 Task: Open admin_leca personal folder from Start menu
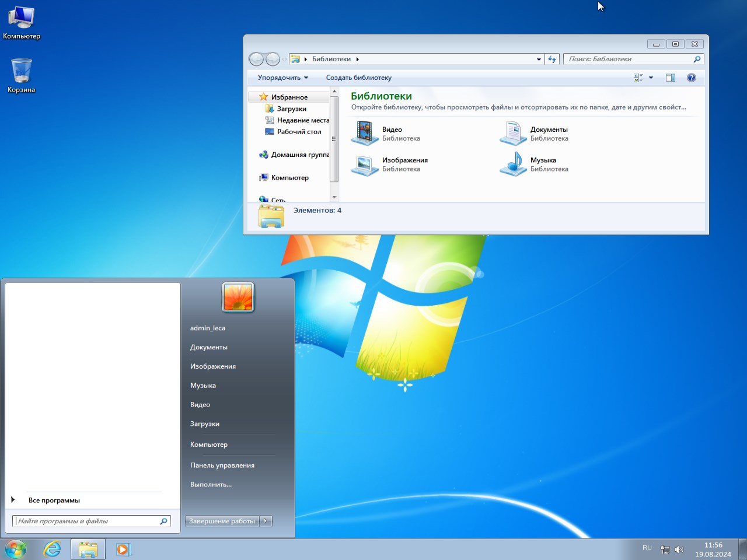[x=208, y=328]
